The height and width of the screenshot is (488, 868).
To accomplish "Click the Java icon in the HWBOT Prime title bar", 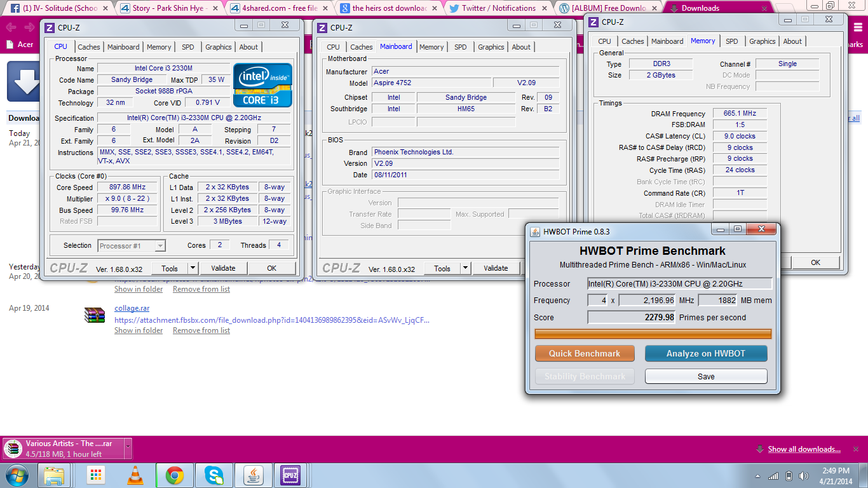I will 535,231.
